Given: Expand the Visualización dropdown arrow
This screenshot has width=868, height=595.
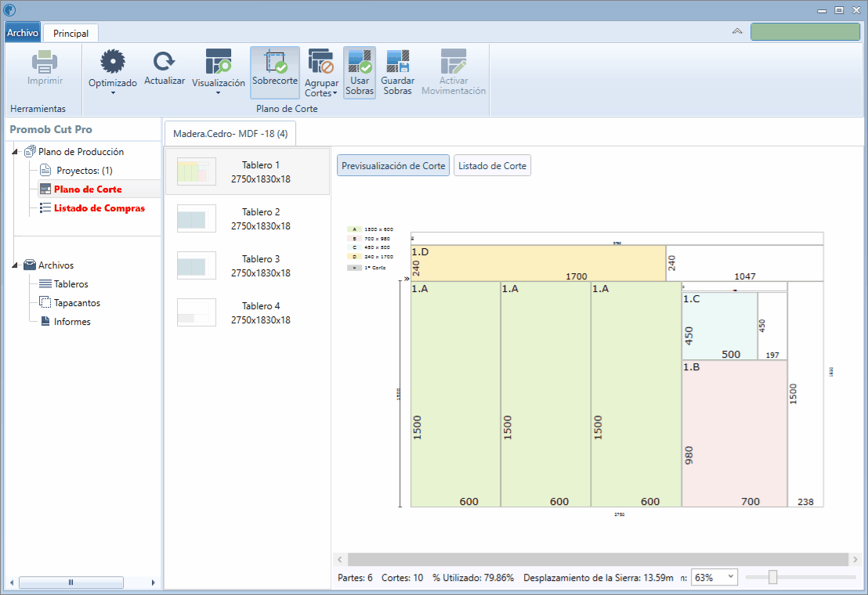Looking at the screenshot, I should coord(218,93).
